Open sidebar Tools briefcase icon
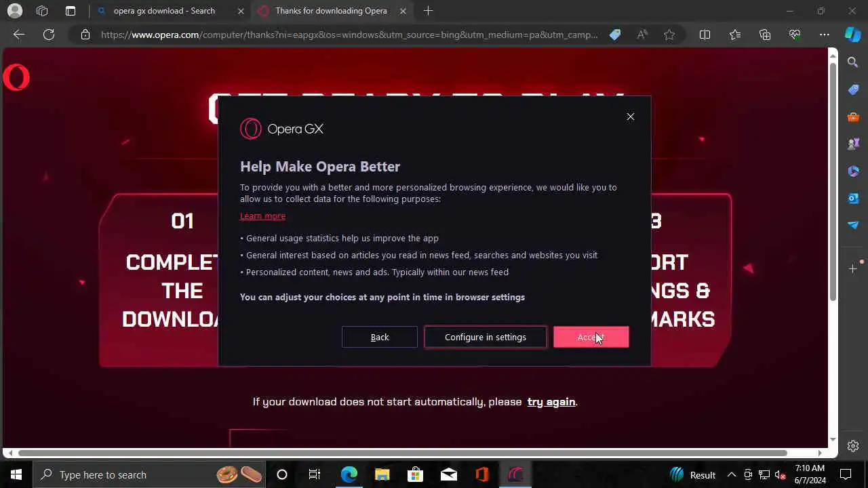 click(853, 117)
